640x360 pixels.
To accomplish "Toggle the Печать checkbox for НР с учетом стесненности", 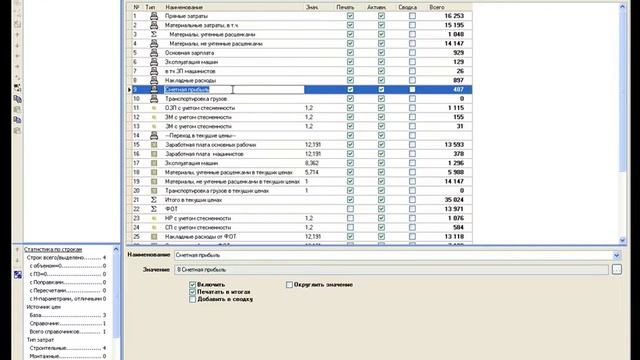I will click(350, 218).
